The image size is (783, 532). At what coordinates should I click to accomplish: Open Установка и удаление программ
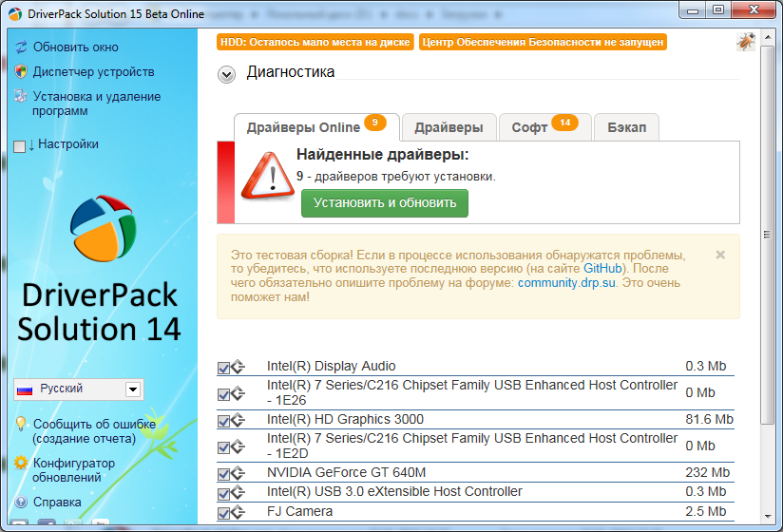(97, 104)
